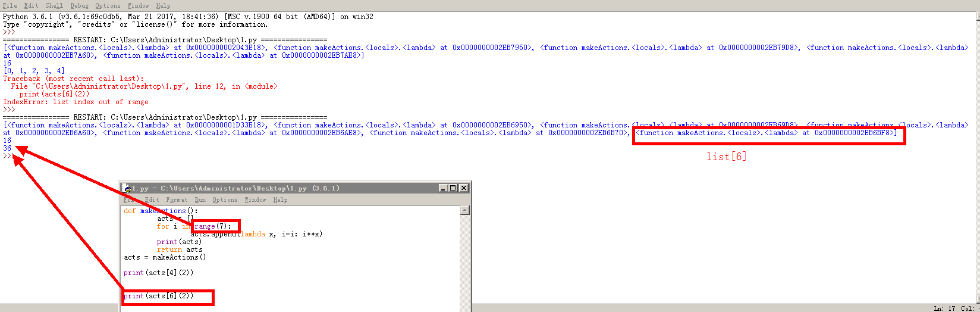Click the IndexError message in shell output
This screenshot has height=312, width=980.
(x=76, y=102)
